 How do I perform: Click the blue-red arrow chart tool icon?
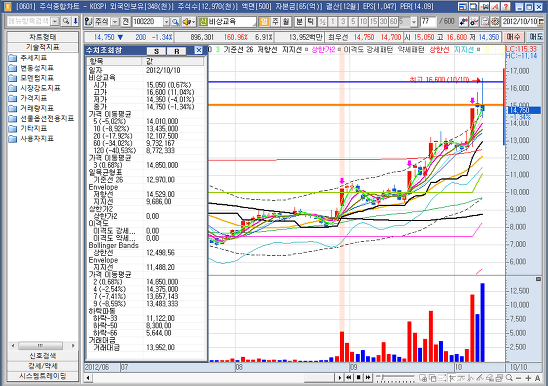click(463, 22)
